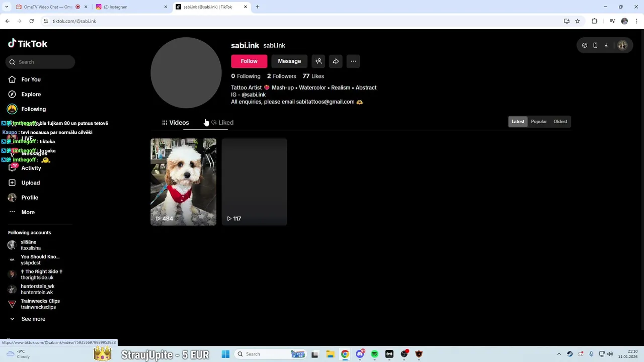Go to the Following feed
Screen dimensions: 644x362
coord(33,109)
